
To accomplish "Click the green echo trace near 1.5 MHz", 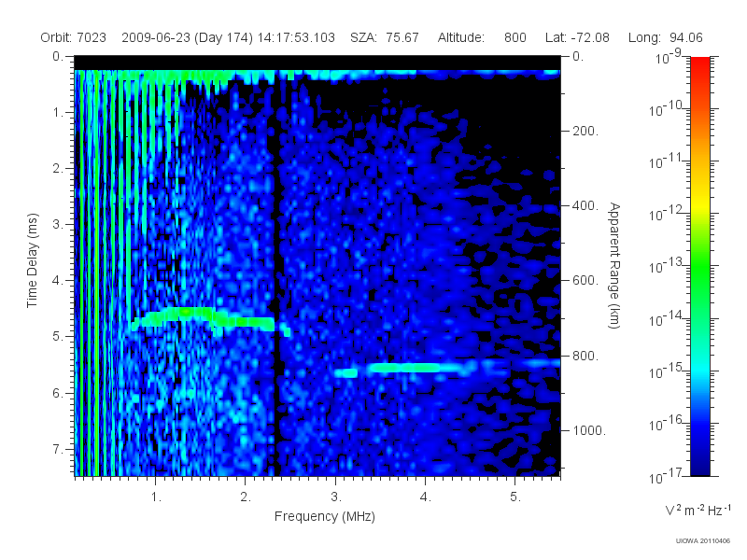I will click(x=204, y=317).
